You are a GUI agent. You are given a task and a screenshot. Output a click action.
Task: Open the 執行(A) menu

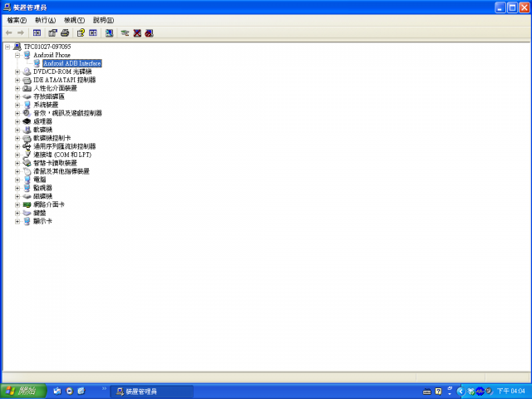[x=46, y=20]
